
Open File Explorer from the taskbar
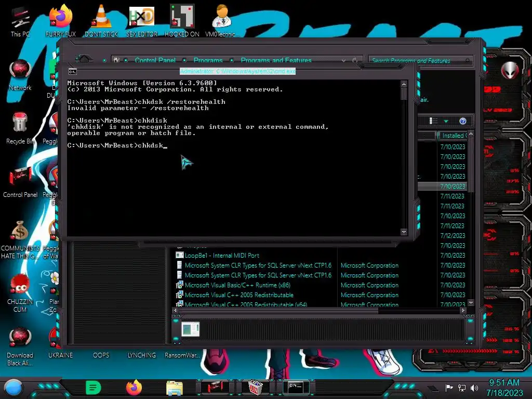175,388
